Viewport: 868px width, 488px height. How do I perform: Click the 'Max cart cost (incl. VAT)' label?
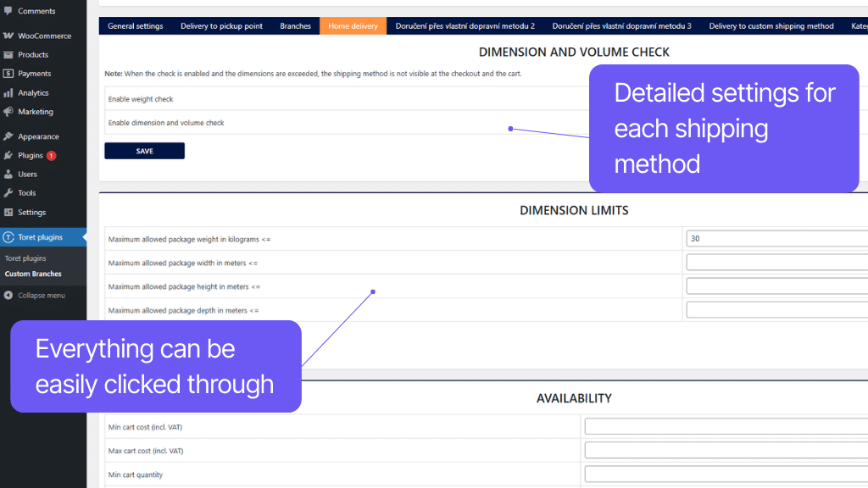click(146, 451)
